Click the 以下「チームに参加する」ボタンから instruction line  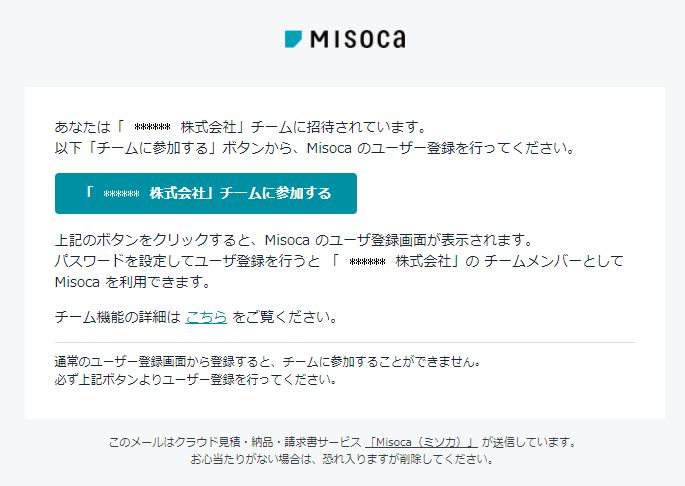pyautogui.click(x=314, y=148)
